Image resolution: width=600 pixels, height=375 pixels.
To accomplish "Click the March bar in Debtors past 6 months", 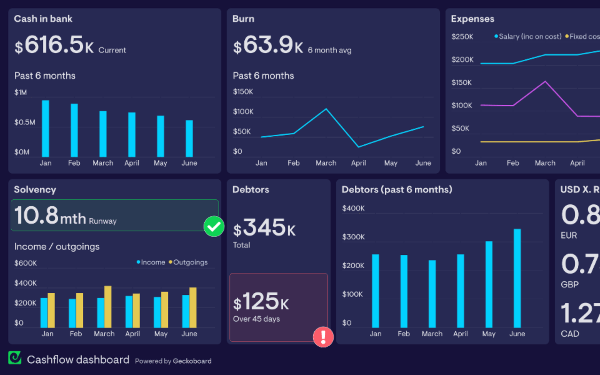I will (x=432, y=294).
